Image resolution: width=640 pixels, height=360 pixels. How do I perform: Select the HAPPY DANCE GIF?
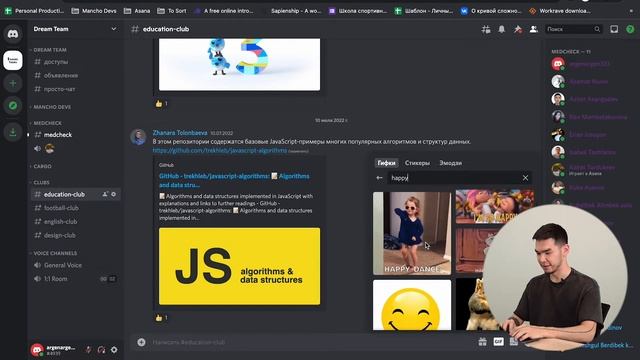pos(412,233)
